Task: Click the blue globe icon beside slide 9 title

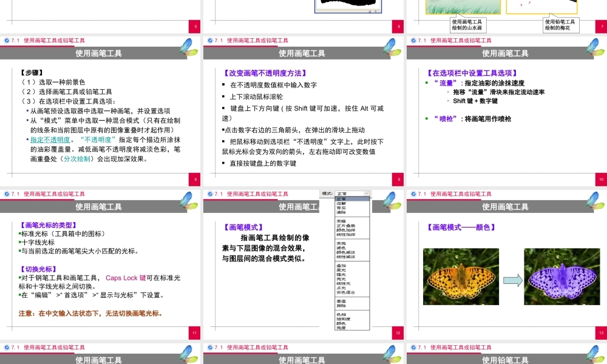Action: pos(209,41)
